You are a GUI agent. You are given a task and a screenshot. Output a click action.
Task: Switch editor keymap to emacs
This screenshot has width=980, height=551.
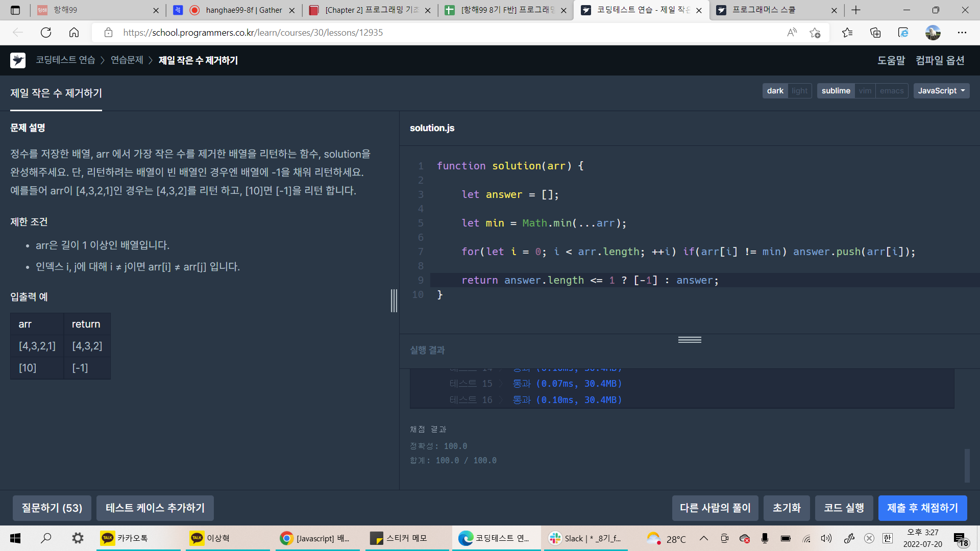[891, 91]
